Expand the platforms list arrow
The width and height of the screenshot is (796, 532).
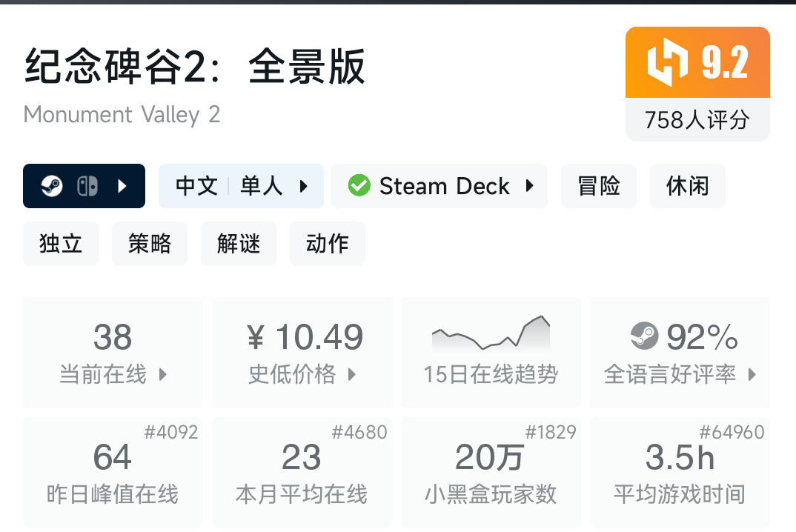(123, 186)
